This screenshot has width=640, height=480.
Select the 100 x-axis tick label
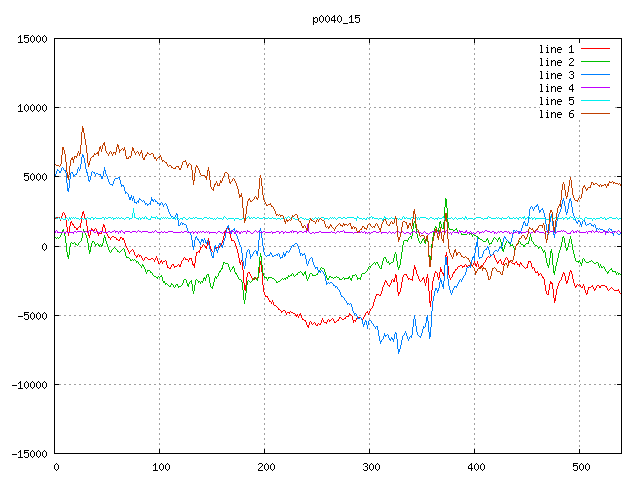[160, 467]
